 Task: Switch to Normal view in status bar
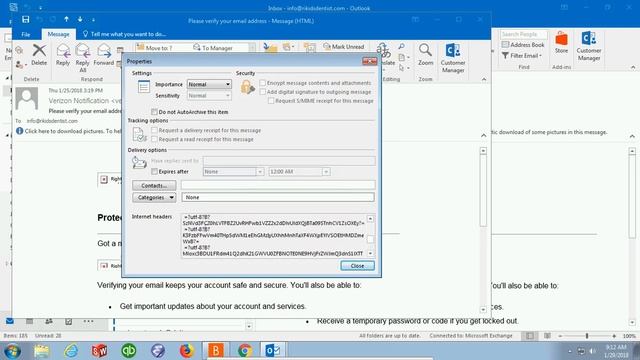(x=529, y=336)
